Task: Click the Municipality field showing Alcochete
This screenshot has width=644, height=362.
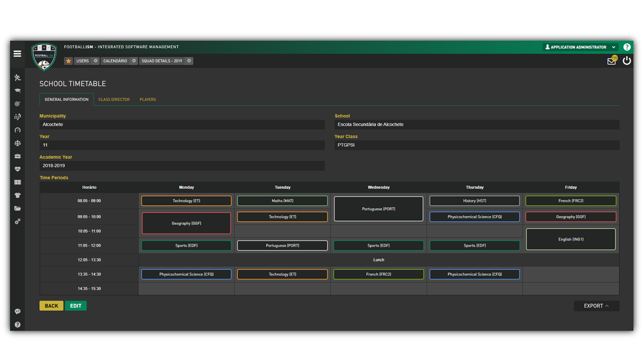Action: click(182, 124)
